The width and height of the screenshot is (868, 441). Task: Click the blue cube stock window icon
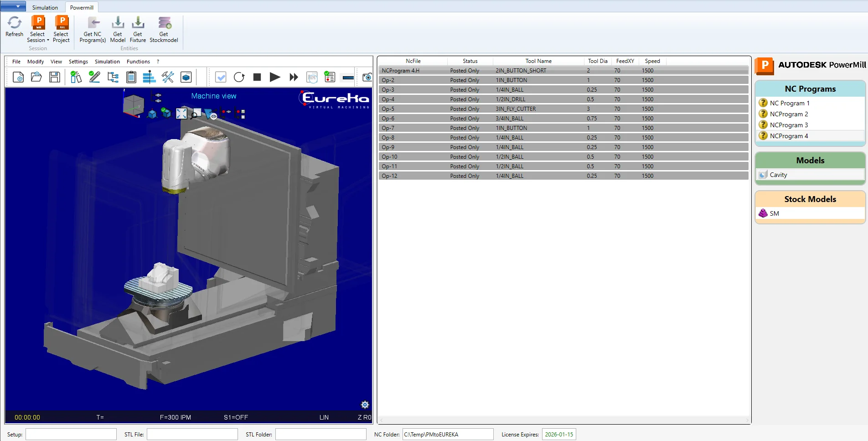coord(186,77)
